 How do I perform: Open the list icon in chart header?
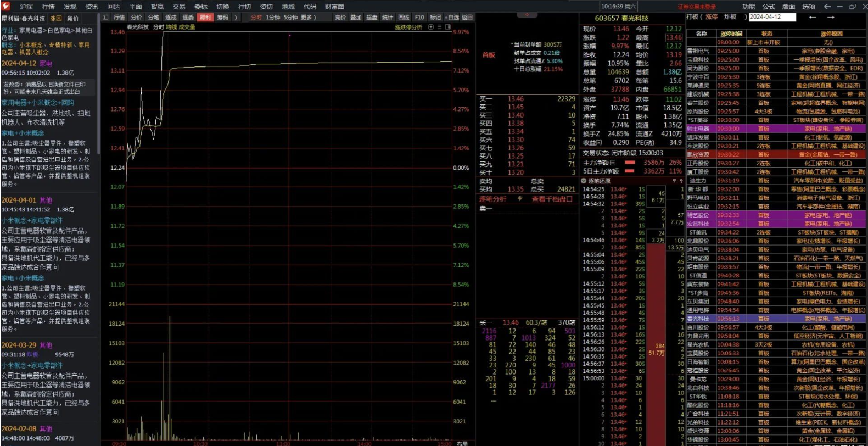(x=439, y=27)
